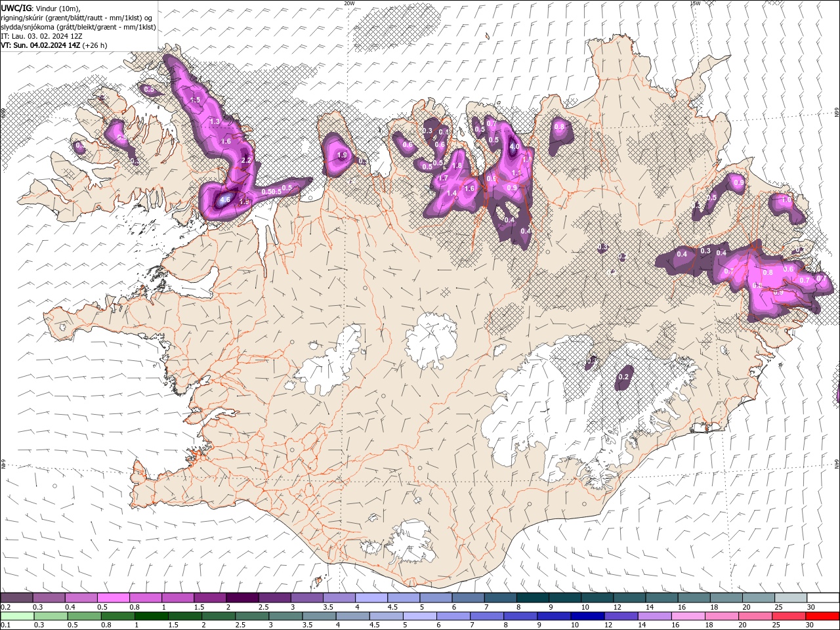Click the 'rigning/skúrir' legend description line

(77, 18)
